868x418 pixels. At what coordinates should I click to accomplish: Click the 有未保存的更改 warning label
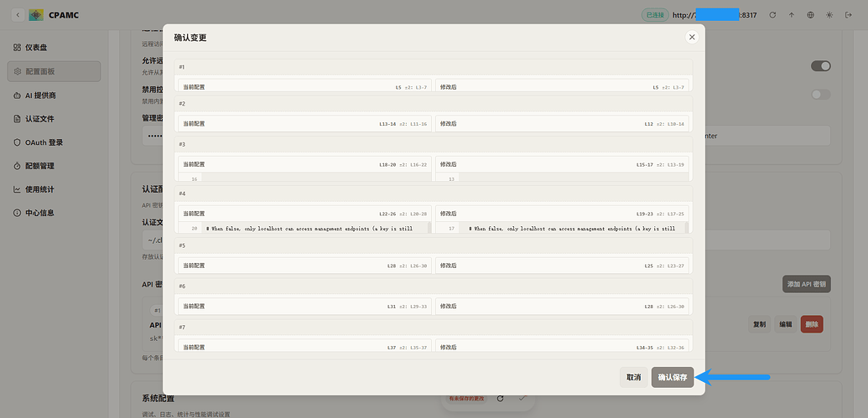[466, 398]
